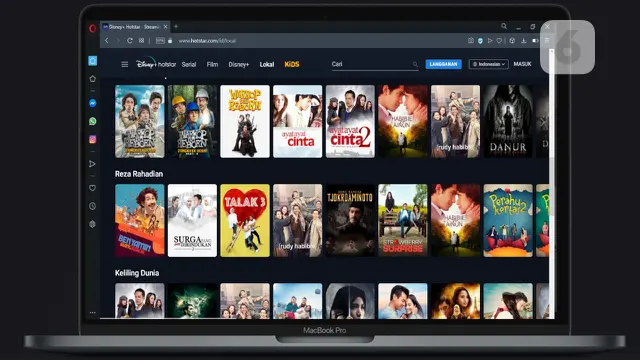
Task: Open the sidebar three-dots setup menu
Action: point(93,313)
